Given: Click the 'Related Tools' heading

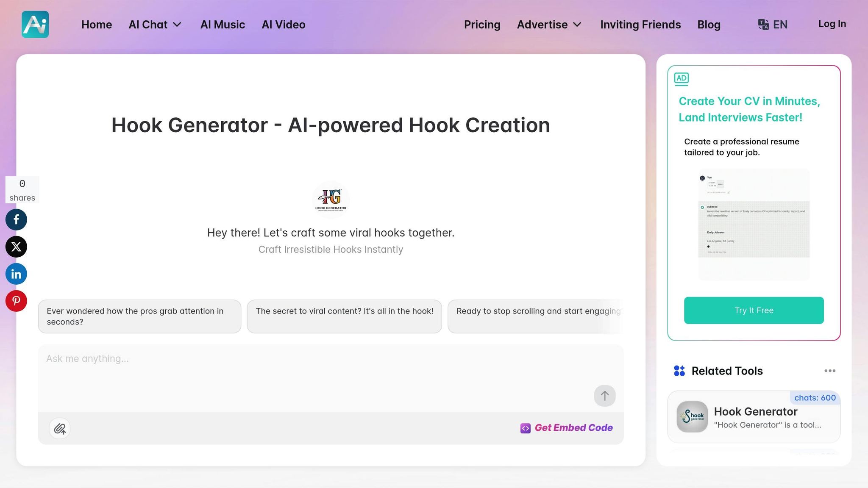Looking at the screenshot, I should click(727, 371).
